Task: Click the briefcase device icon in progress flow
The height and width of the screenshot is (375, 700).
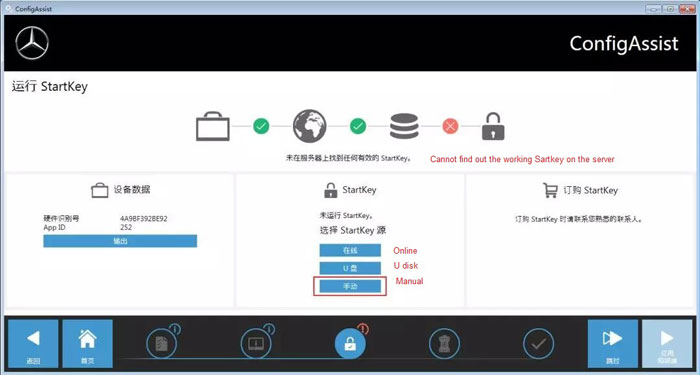Action: (213, 126)
